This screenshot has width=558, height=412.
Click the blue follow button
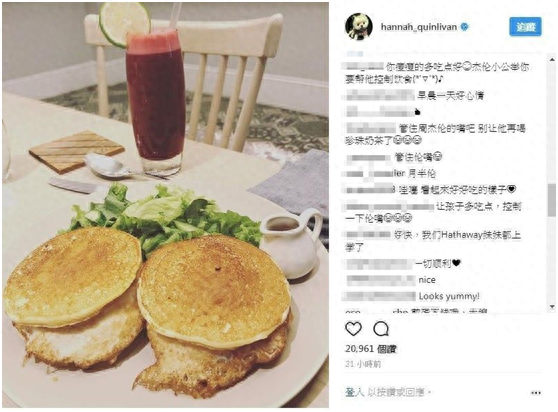point(525,27)
